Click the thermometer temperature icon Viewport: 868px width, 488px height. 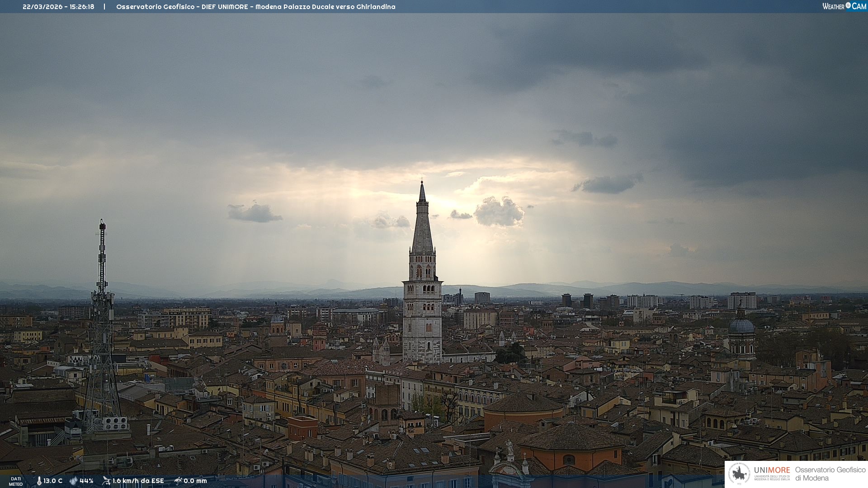pos(39,481)
